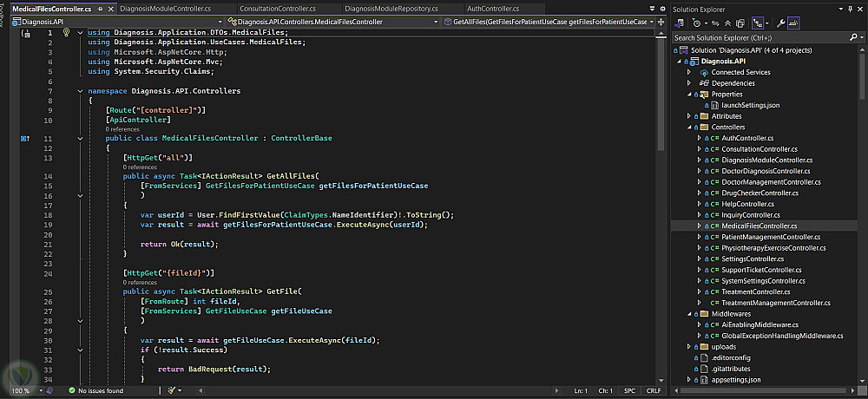
Task: Collapse the Controllers folder
Action: tap(689, 128)
